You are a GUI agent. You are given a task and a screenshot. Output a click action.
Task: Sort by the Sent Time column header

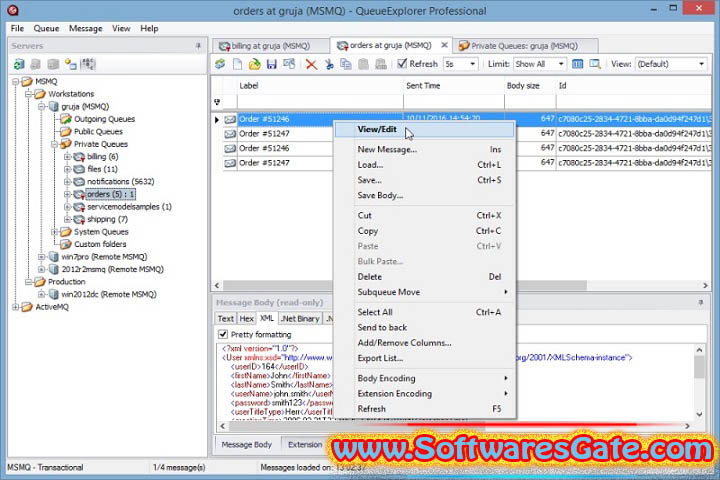click(x=454, y=86)
